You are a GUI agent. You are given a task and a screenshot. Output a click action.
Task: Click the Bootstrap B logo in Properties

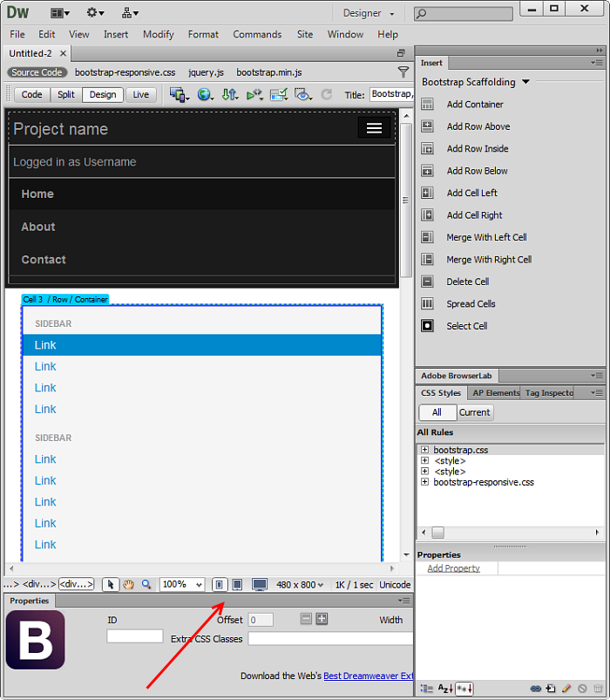coord(35,640)
